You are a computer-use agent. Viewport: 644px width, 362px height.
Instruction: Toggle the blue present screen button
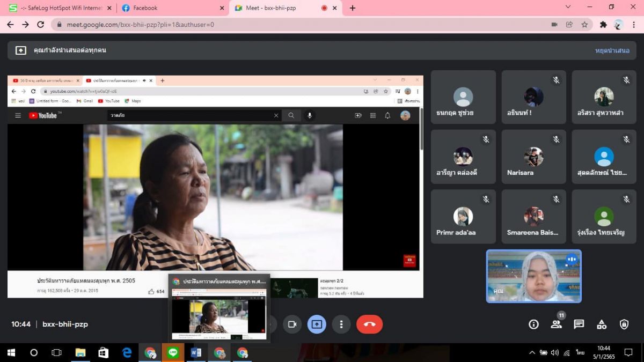[317, 324]
